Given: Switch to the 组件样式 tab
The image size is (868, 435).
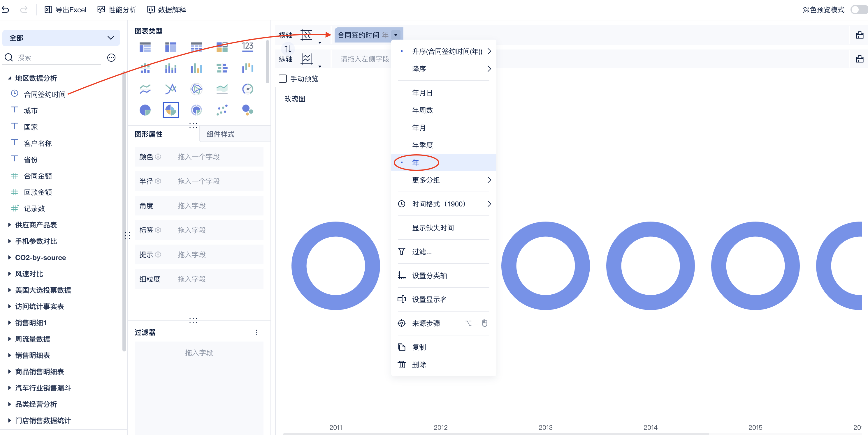Looking at the screenshot, I should [x=220, y=134].
